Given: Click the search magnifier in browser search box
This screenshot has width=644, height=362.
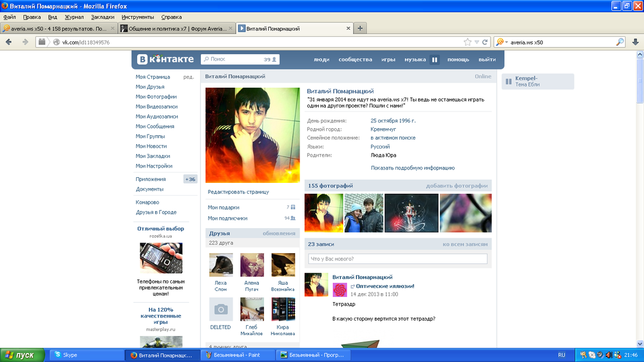Looking at the screenshot, I should click(620, 42).
